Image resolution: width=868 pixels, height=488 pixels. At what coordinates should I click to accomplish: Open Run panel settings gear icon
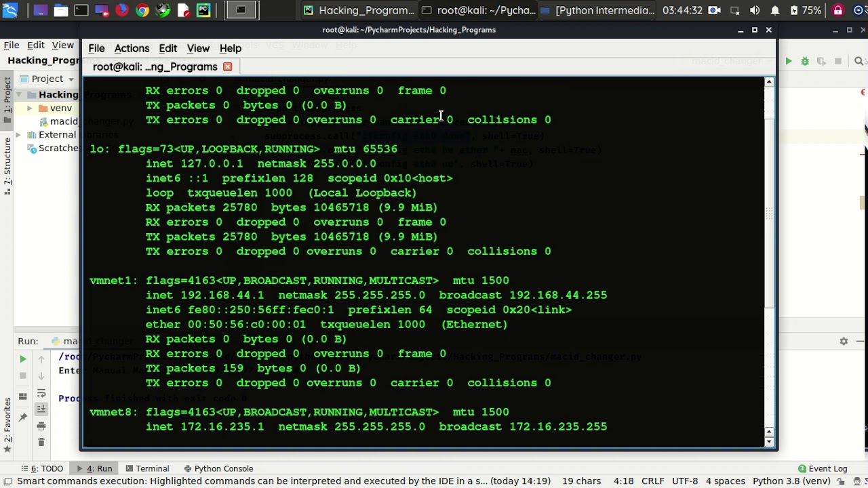pyautogui.click(x=844, y=341)
